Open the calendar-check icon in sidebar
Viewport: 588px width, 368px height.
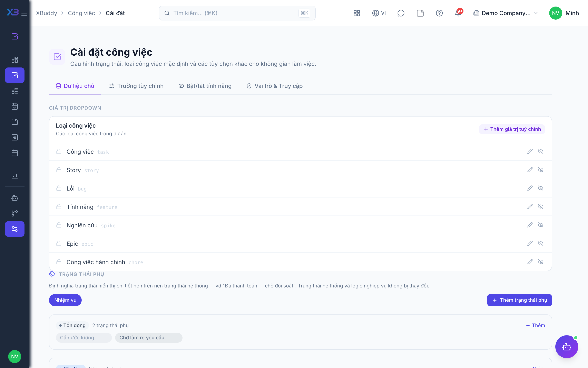pyautogui.click(x=14, y=106)
